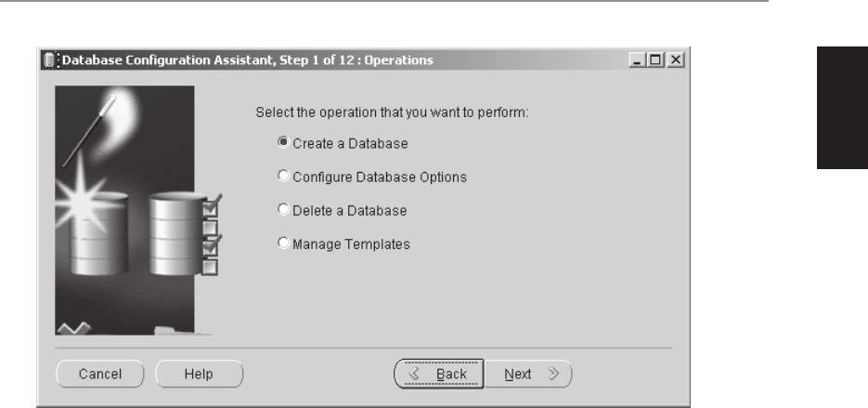
Task: Select the Create a Database radio button
Action: point(283,142)
